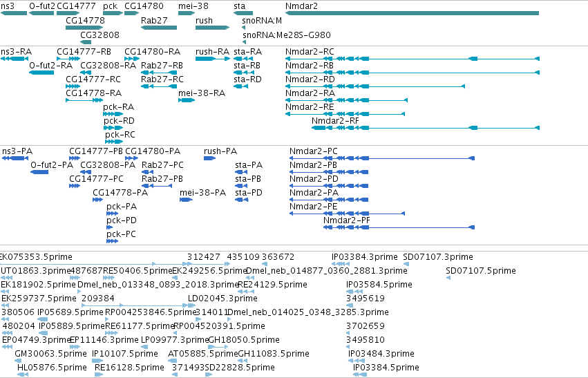This screenshot has width=588, height=378.
Task: Click the rush gene label
Action: click(204, 20)
